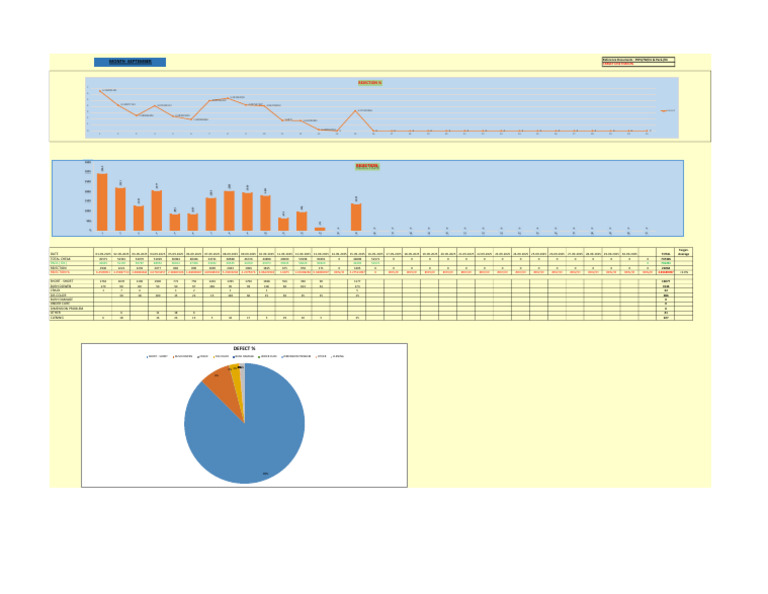Viewport: 768px width, 594px height.
Task: Click the day 15 peak on rejection line
Action: [356, 111]
